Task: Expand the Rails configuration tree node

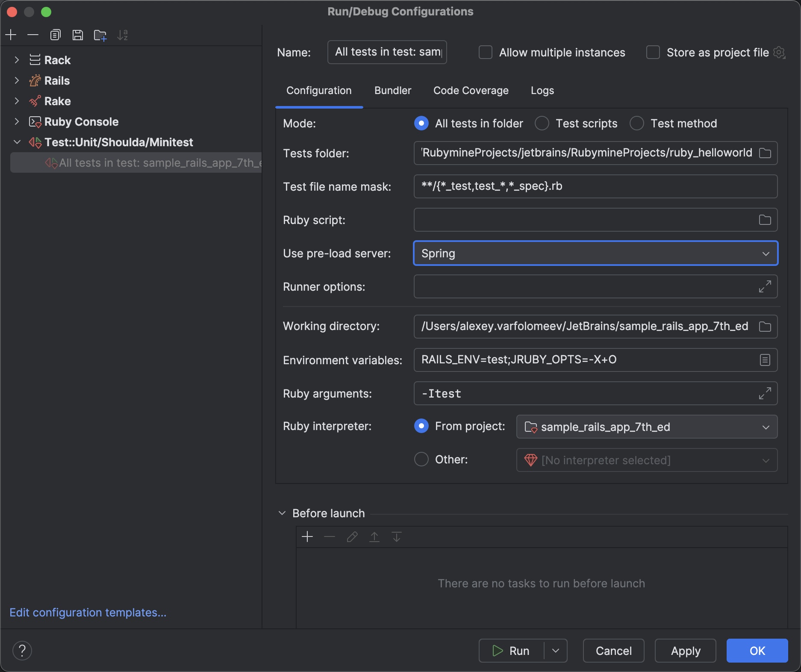Action: (17, 80)
